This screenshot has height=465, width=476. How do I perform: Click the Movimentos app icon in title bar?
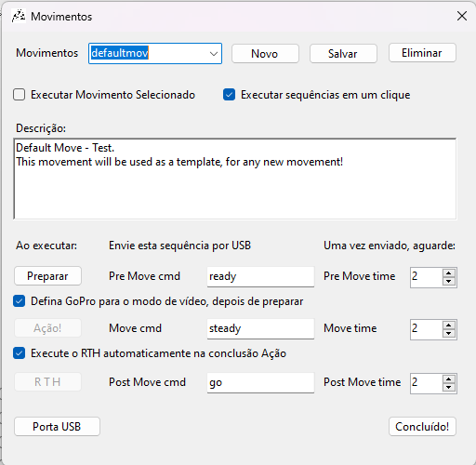[x=19, y=16]
